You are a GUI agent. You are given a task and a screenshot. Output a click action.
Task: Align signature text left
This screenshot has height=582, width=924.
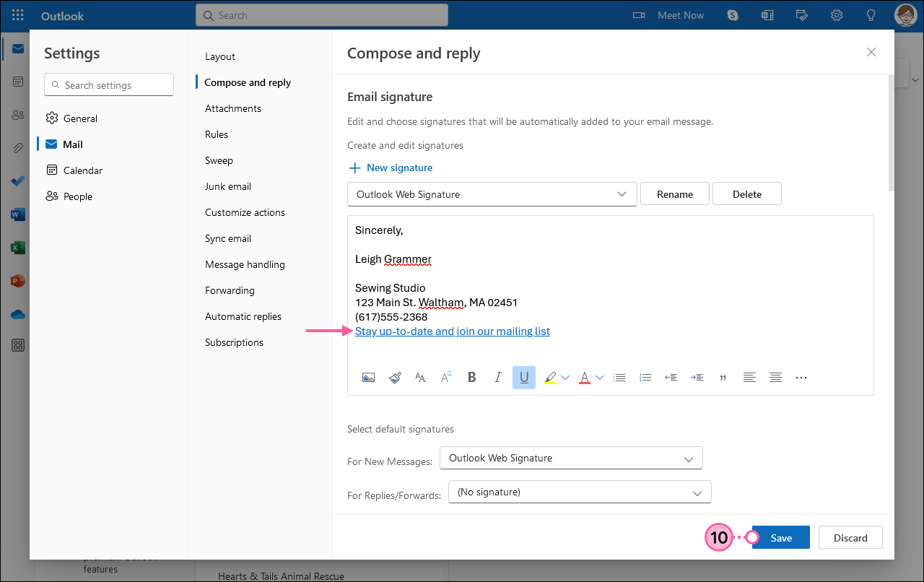pos(749,378)
